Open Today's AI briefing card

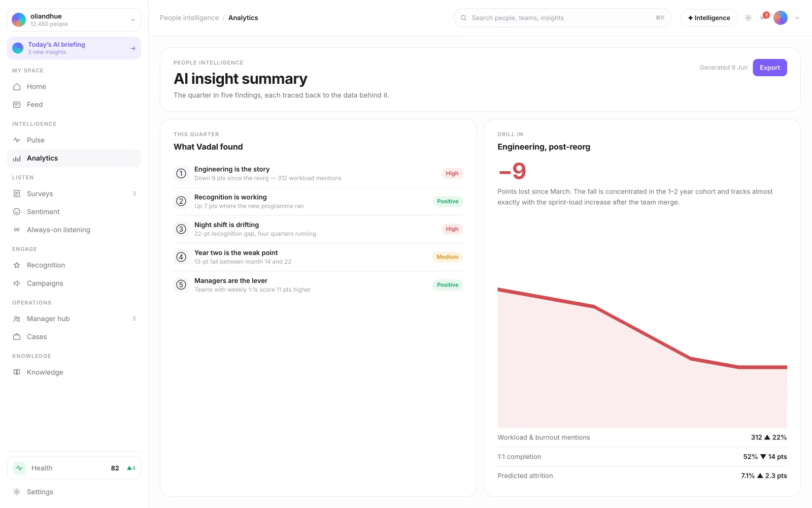[74, 48]
